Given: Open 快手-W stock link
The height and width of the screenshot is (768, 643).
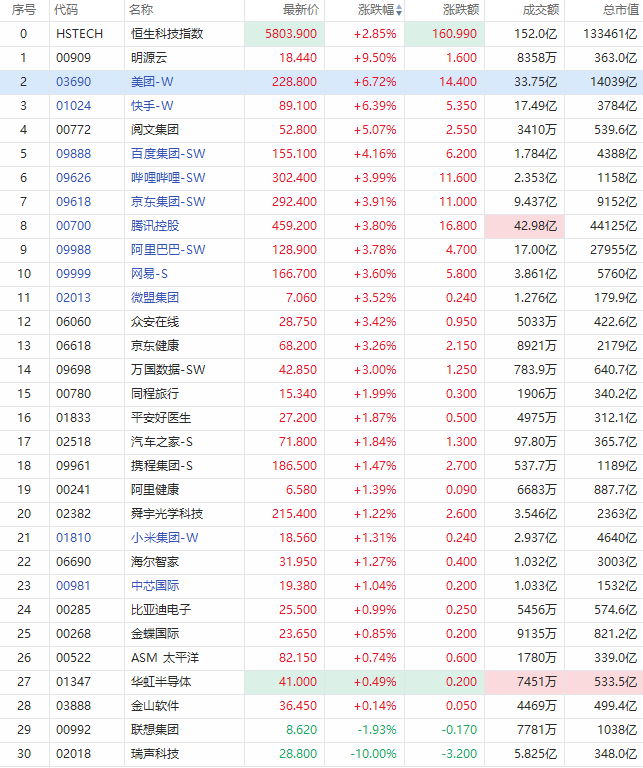Looking at the screenshot, I should click(x=152, y=106).
